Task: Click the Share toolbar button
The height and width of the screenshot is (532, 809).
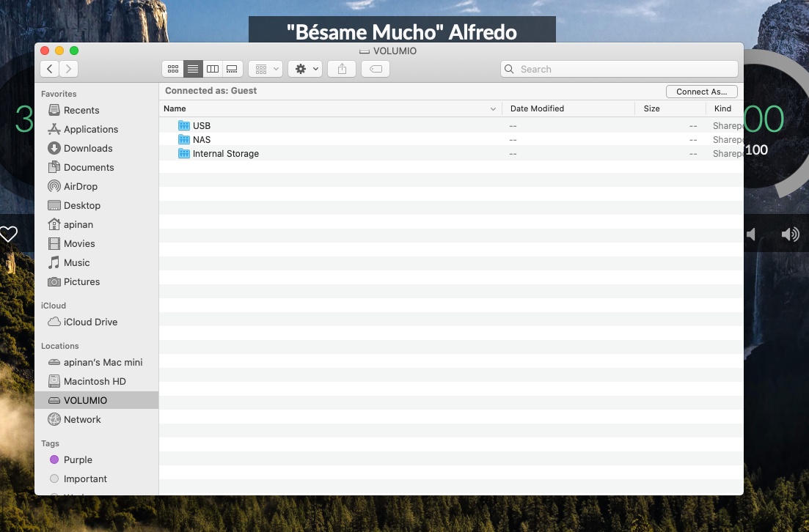Action: click(342, 69)
